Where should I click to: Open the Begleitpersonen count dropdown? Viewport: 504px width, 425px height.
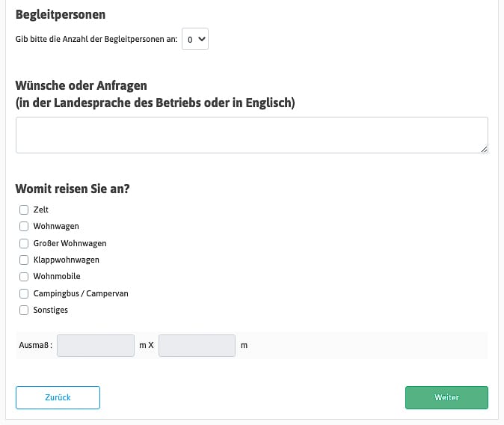(195, 40)
